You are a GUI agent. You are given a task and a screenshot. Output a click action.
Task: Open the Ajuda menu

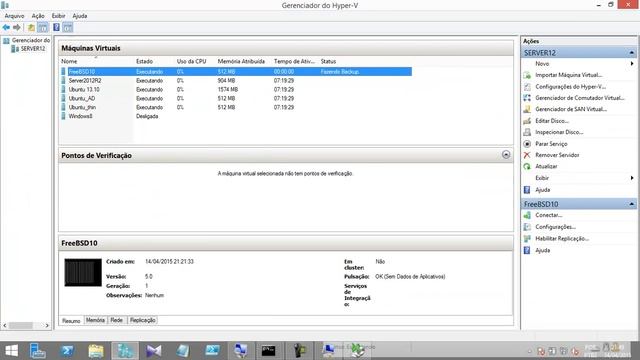pyautogui.click(x=80, y=16)
